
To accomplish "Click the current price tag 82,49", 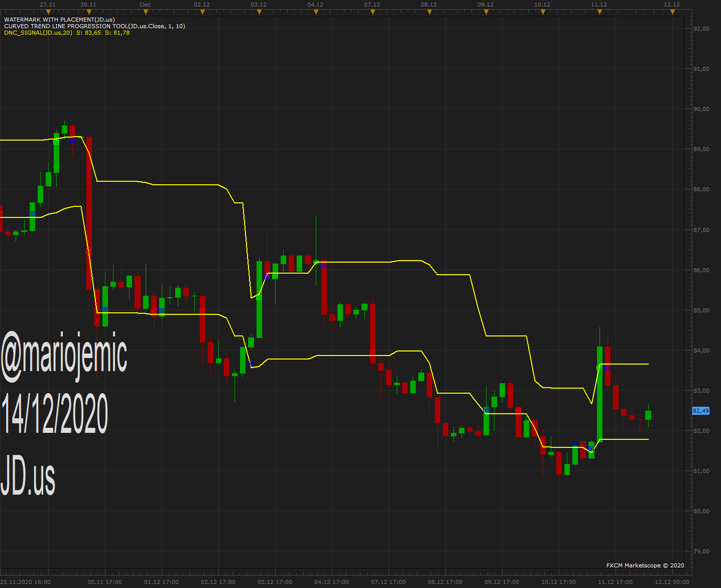I will [x=701, y=411].
